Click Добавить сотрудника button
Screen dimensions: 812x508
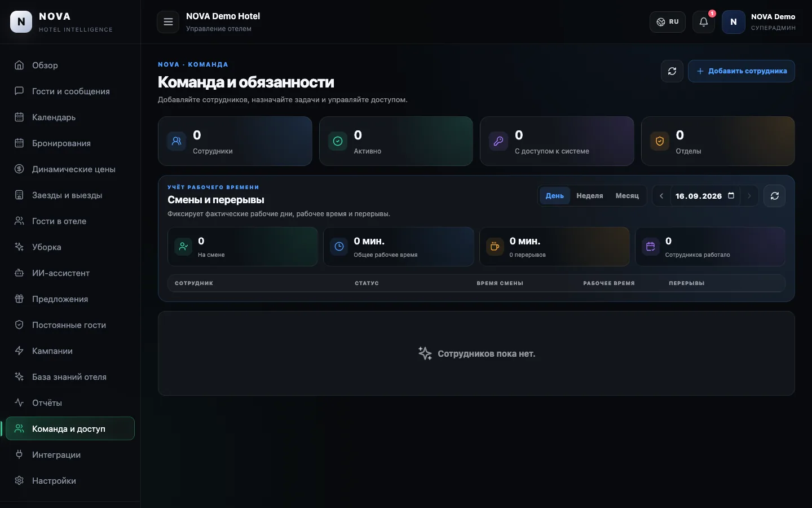point(742,71)
